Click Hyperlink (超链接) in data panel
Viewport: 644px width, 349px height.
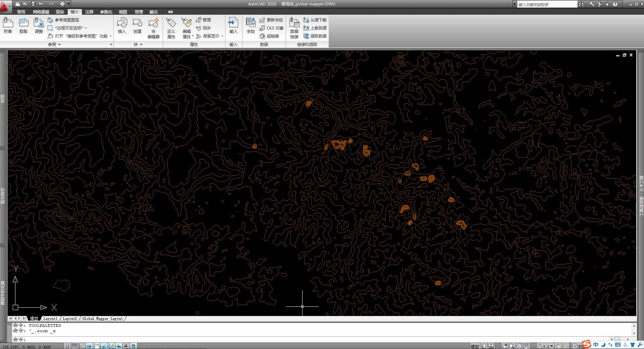coord(269,36)
